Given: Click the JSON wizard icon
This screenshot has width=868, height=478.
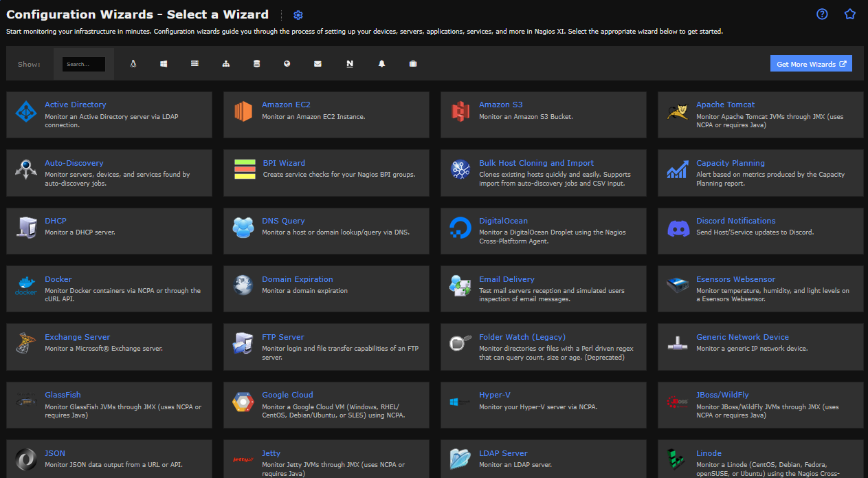Looking at the screenshot, I should (26, 459).
